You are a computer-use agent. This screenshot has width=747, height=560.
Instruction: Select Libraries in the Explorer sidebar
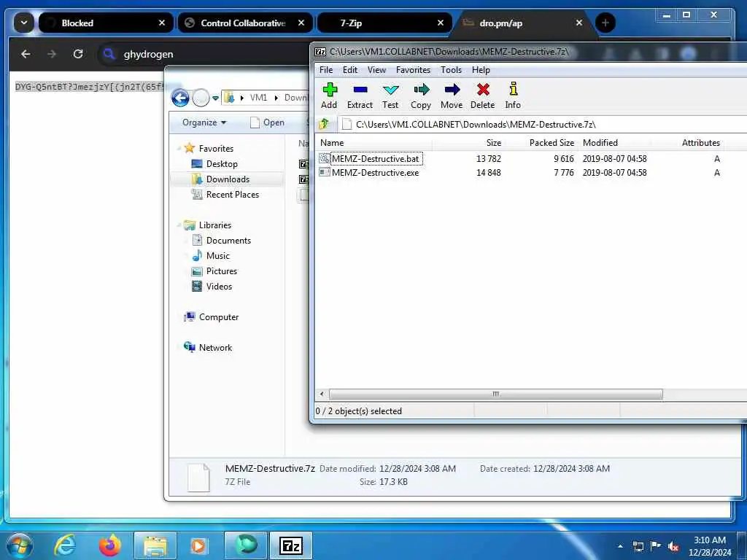pyautogui.click(x=215, y=225)
